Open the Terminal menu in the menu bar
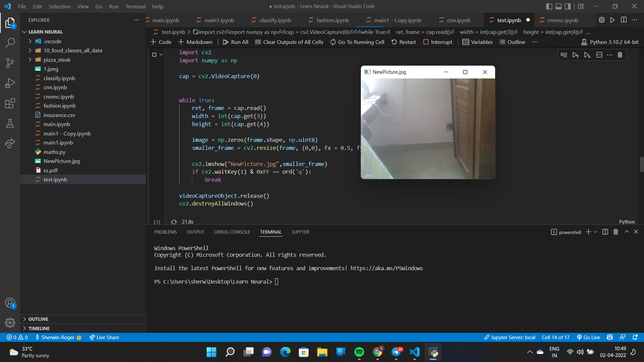 135,6
